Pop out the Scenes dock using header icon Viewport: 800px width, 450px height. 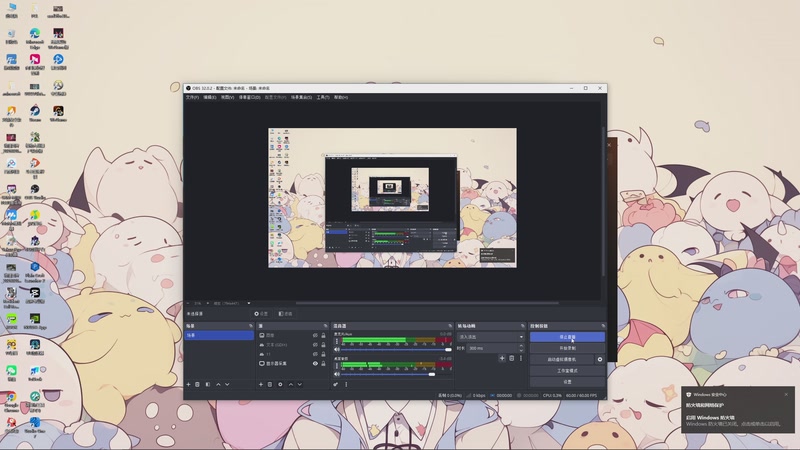pyautogui.click(x=251, y=326)
